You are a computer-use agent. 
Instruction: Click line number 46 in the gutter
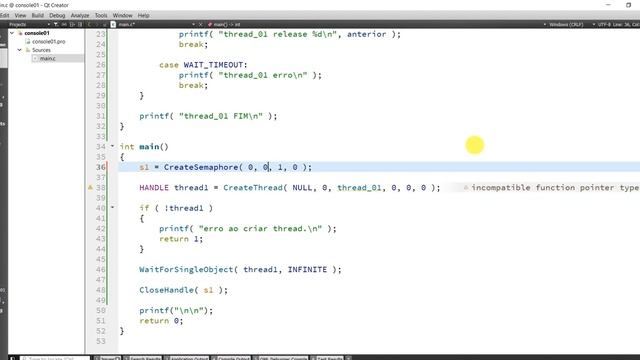click(x=101, y=269)
